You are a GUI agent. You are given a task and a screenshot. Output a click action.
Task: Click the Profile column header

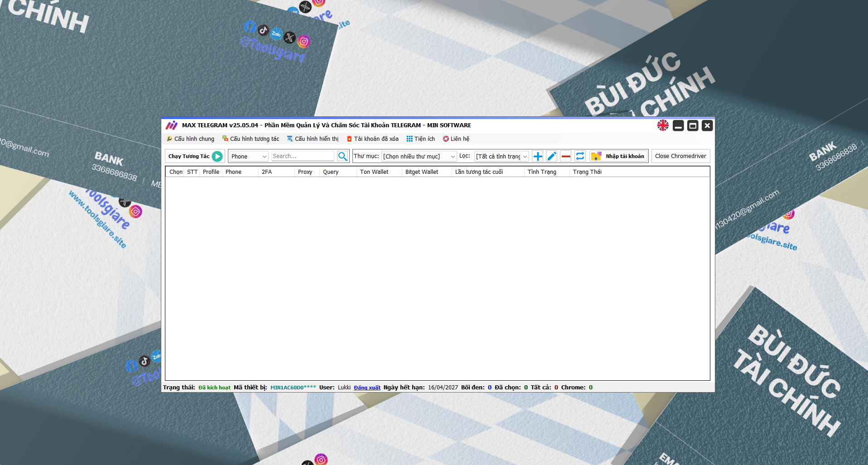point(211,172)
